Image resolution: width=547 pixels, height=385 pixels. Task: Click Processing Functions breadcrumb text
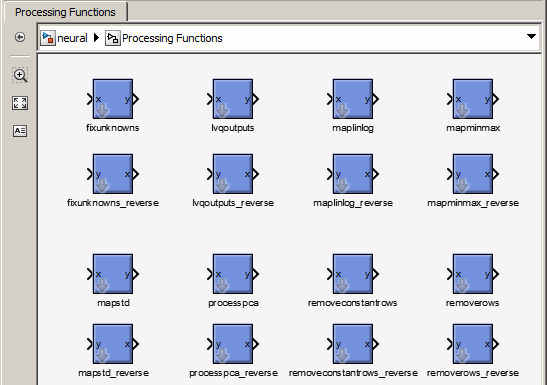pyautogui.click(x=172, y=38)
